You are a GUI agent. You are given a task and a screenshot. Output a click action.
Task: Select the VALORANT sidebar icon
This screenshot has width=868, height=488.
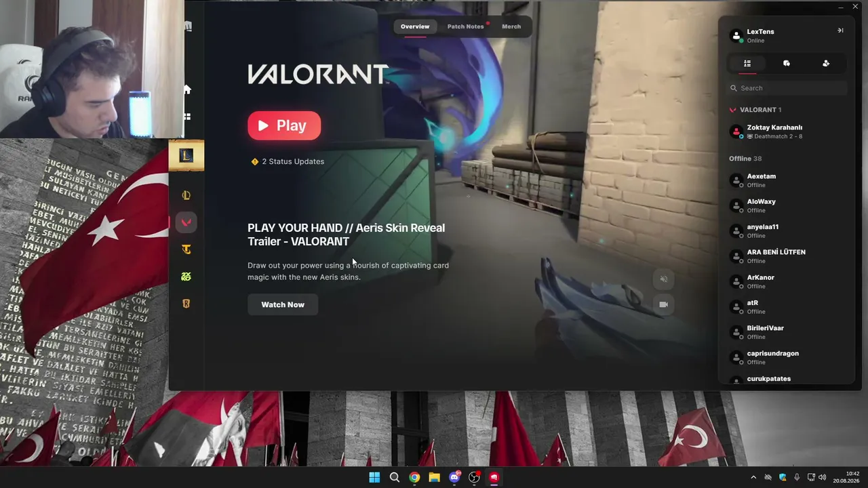186,222
